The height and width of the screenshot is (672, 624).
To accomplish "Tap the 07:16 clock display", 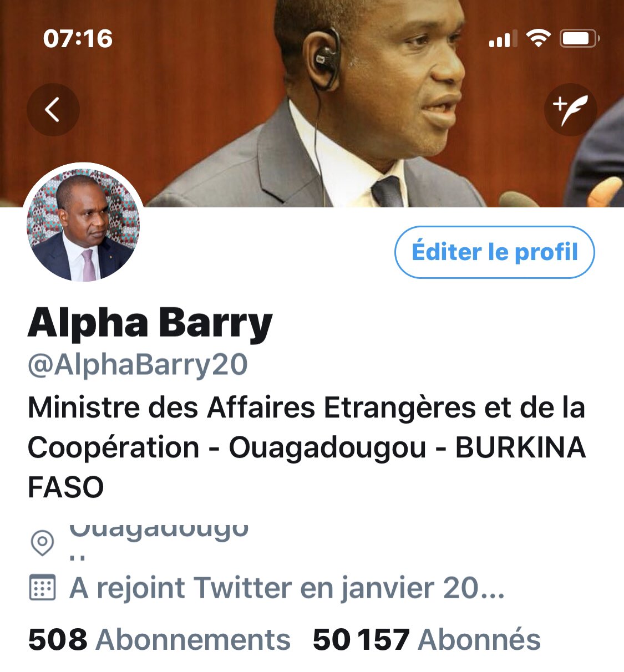I will point(78,39).
